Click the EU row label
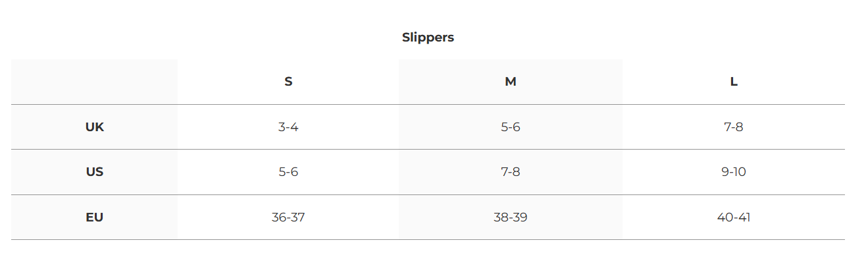 95,217
